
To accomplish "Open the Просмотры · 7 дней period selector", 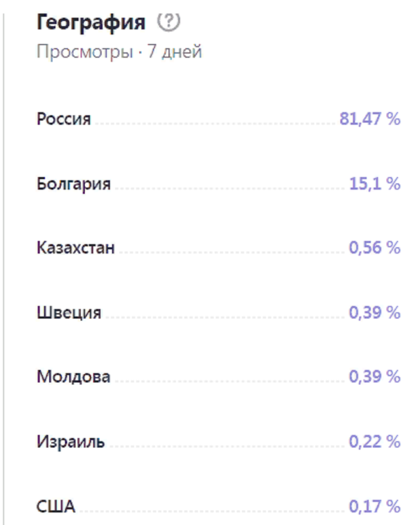I will point(120,51).
